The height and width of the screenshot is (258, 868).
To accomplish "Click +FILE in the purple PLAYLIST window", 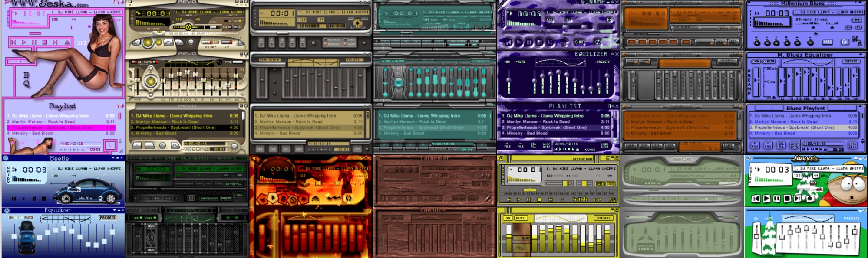I will [507, 145].
